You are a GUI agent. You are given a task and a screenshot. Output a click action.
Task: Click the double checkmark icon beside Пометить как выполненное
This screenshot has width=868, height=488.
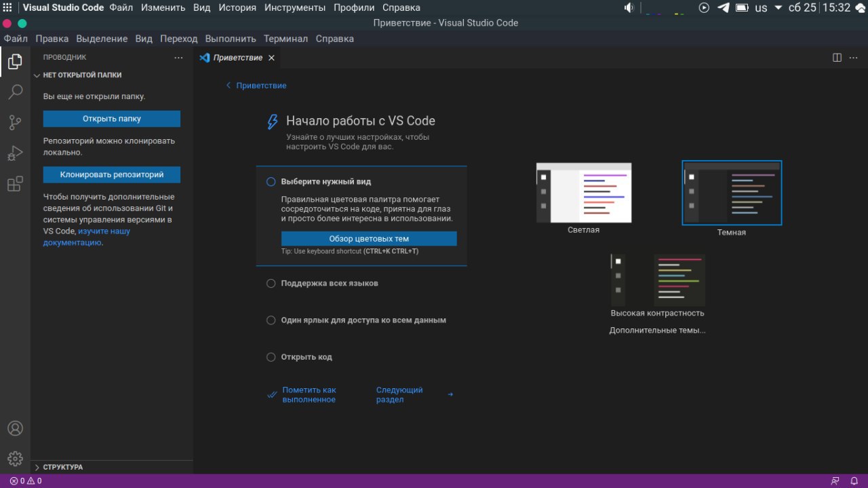tap(272, 394)
